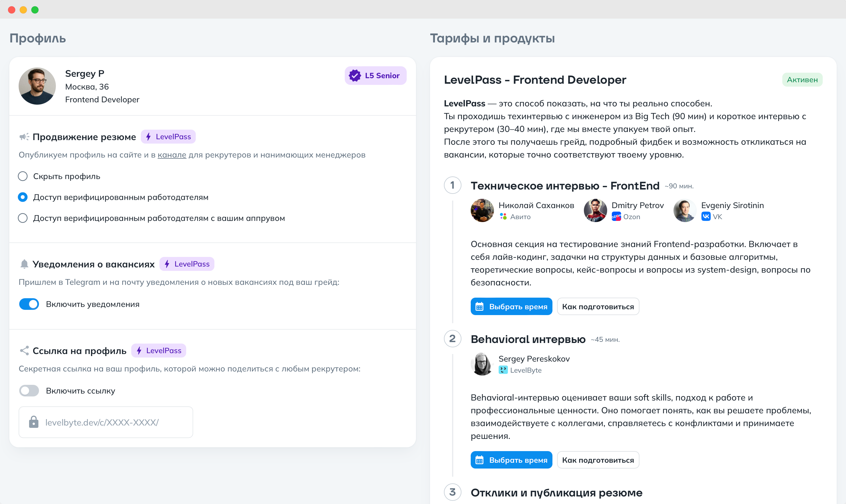
Task: Click the lightning icon in the Ссылка на профиль LevelPass badge
Action: pyautogui.click(x=139, y=351)
